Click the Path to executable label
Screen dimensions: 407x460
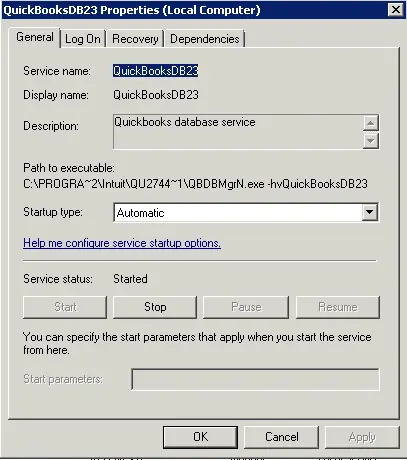pyautogui.click(x=69, y=168)
